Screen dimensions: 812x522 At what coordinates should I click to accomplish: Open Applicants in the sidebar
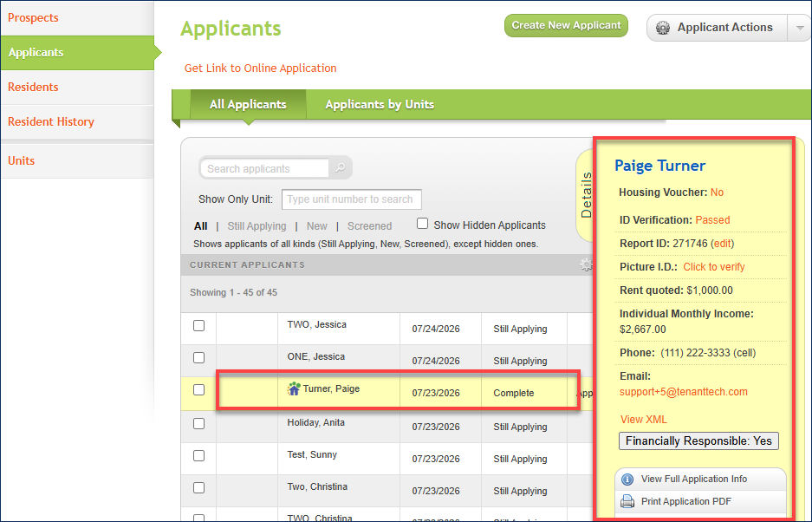(77, 52)
